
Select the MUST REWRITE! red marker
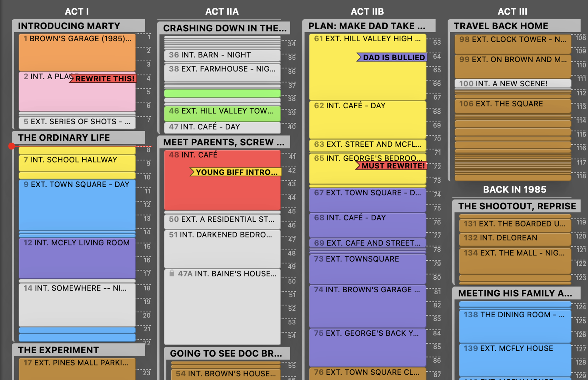click(x=393, y=166)
